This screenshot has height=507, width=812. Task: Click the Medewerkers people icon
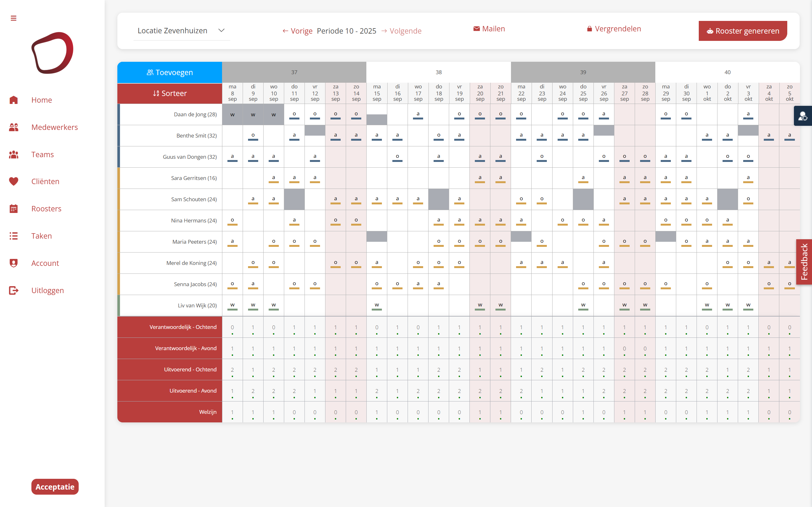[x=13, y=127]
